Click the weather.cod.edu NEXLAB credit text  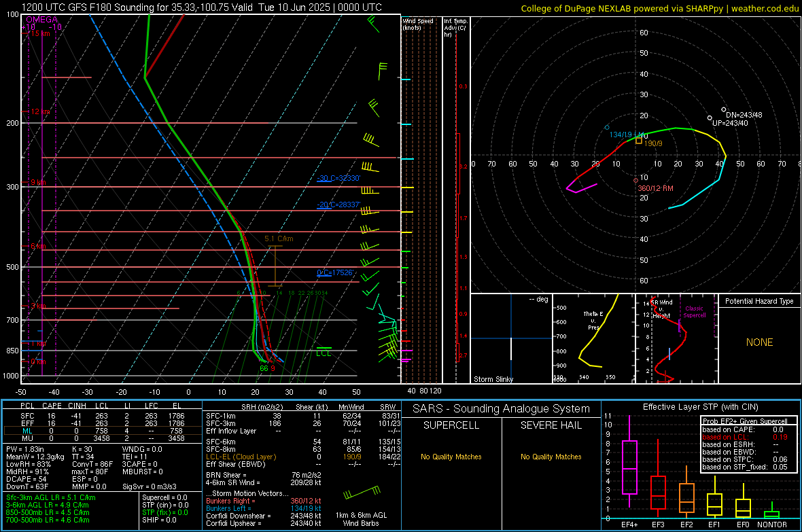click(x=659, y=8)
